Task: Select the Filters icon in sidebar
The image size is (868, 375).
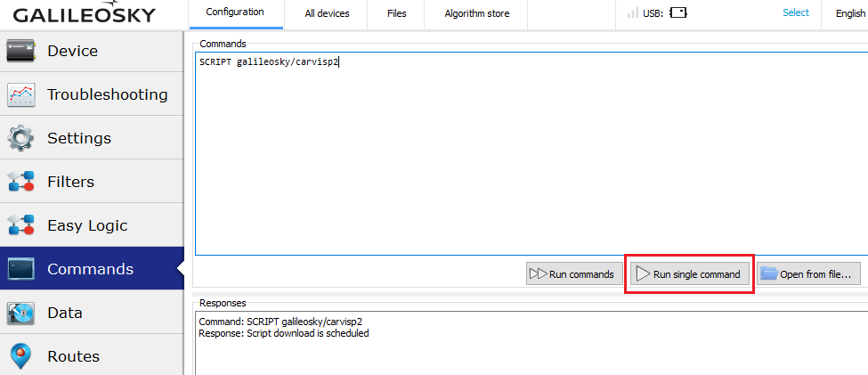Action: click(x=20, y=182)
